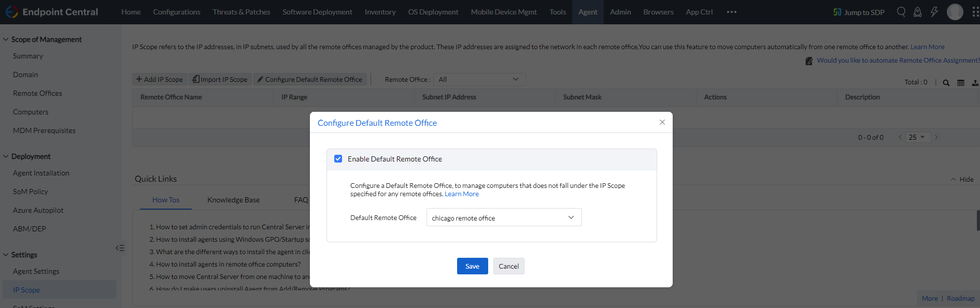Open the rocket quick-launch icon
This screenshot has height=308, width=980.
point(917,12)
